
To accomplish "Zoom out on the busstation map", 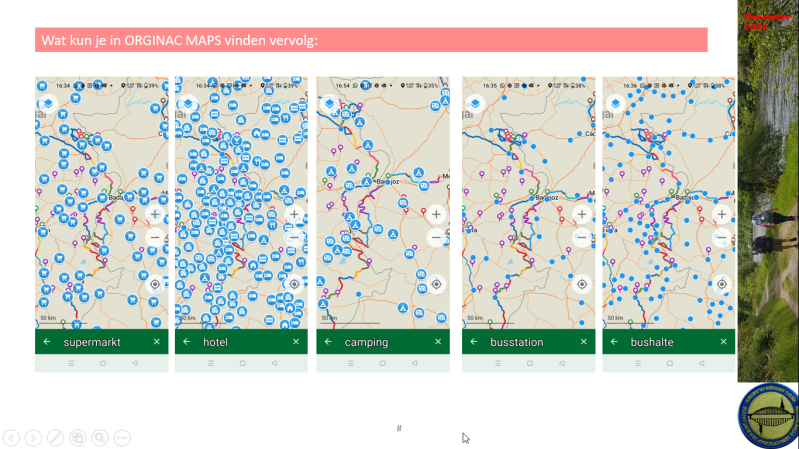I will (582, 237).
